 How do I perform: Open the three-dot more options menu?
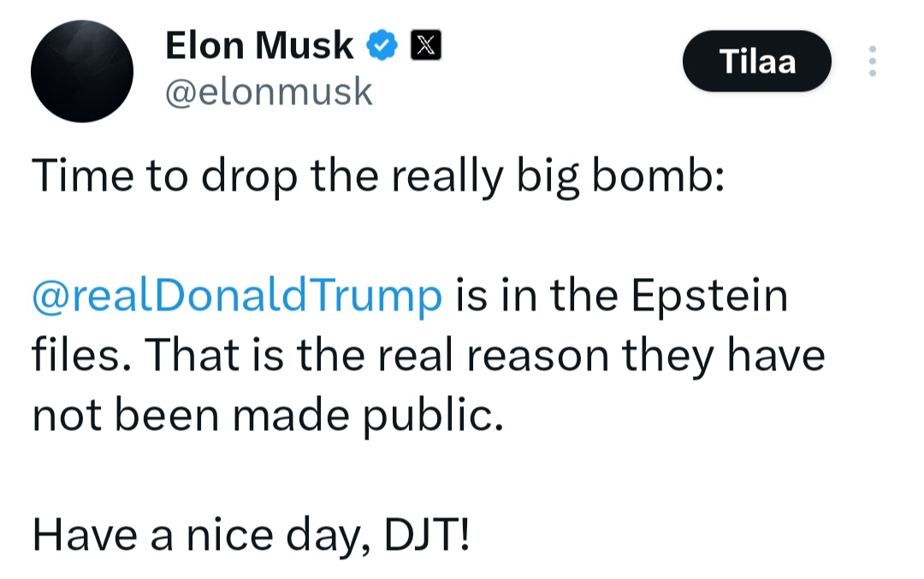(872, 61)
